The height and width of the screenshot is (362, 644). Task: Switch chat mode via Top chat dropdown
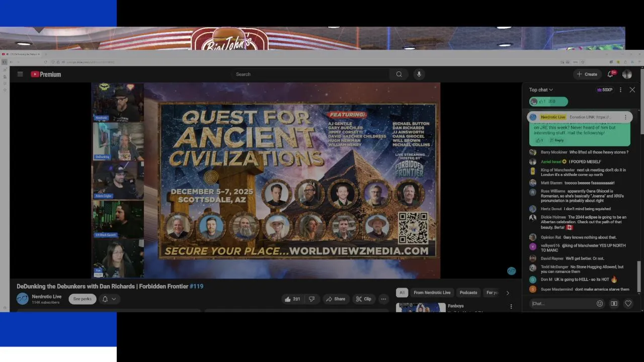[541, 89]
